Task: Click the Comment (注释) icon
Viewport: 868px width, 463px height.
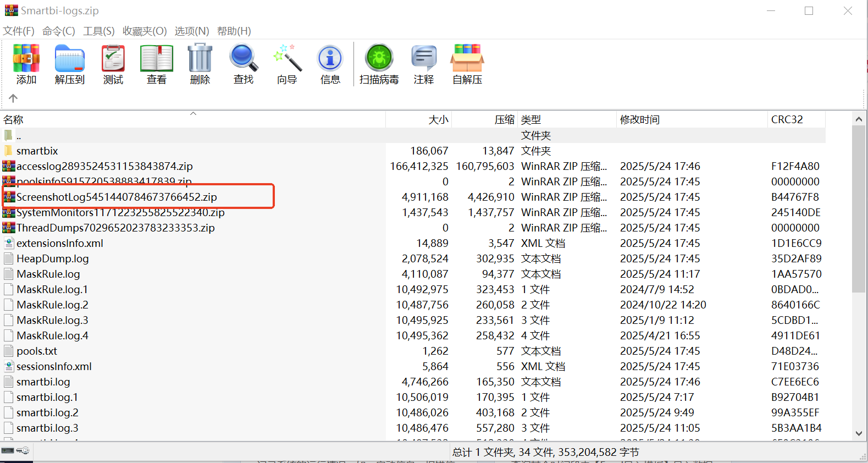Action: 424,58
